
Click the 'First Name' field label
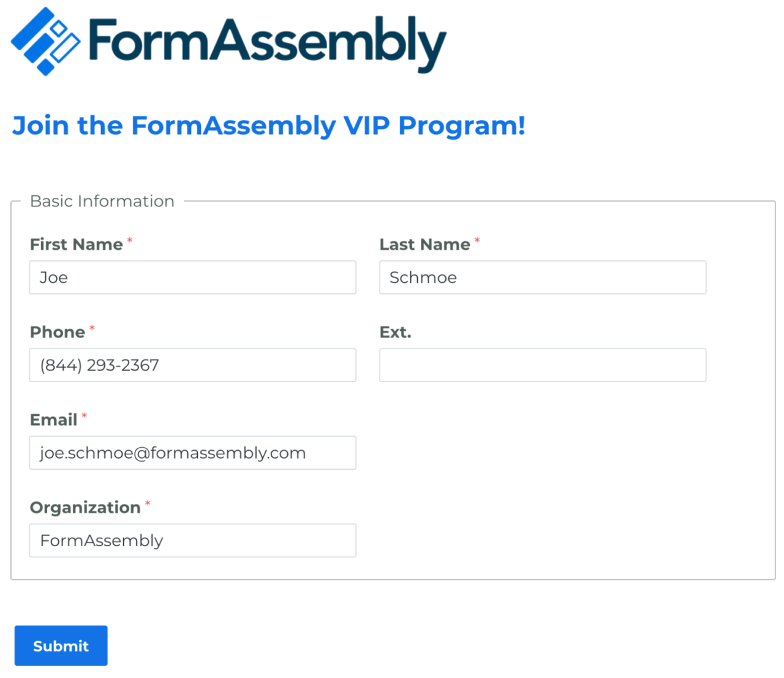[76, 244]
